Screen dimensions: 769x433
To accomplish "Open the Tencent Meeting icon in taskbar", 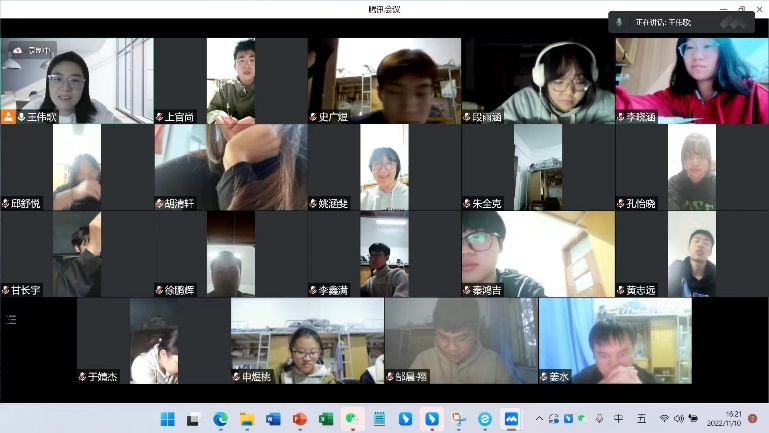I will [510, 418].
